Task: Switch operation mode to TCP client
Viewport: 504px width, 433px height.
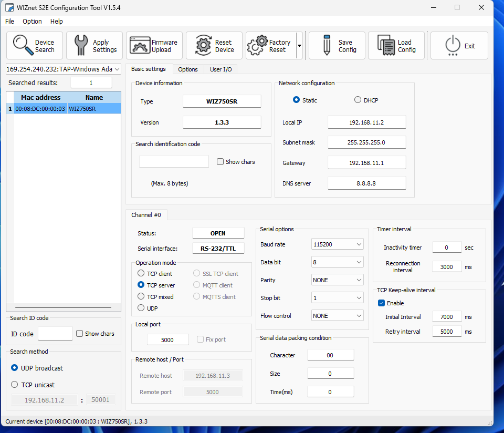Action: pos(141,273)
